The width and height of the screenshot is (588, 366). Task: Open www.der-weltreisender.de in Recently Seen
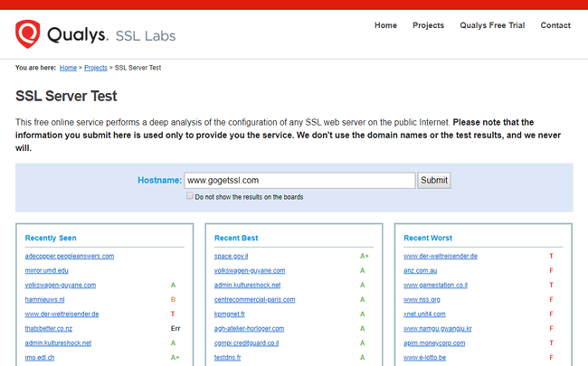click(62, 314)
